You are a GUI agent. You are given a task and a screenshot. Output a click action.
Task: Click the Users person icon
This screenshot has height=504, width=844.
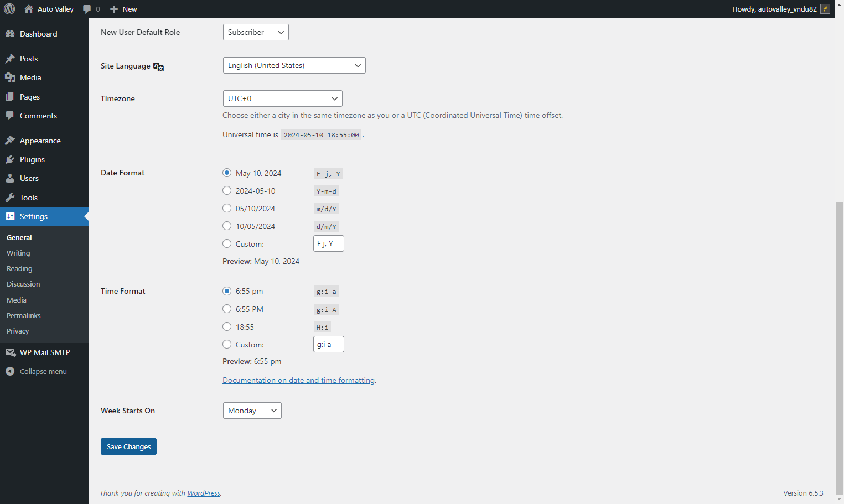(x=10, y=178)
